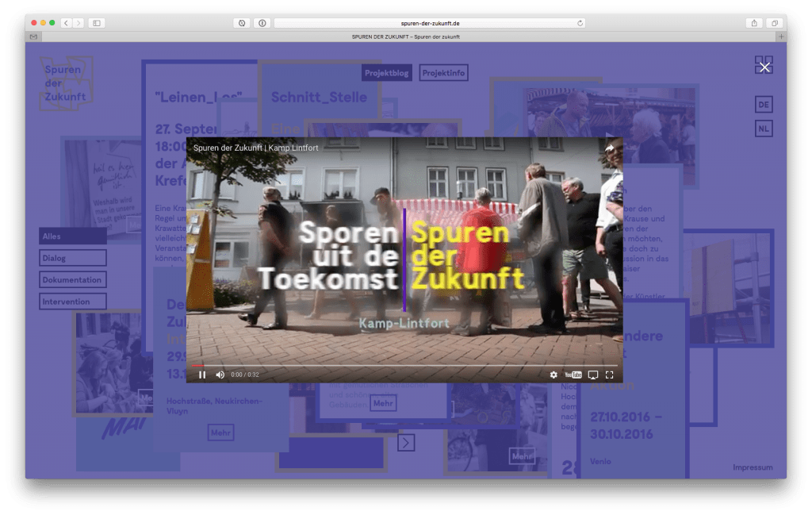812x515 pixels.
Task: Click the AirPlay icon in the player
Action: (593, 375)
